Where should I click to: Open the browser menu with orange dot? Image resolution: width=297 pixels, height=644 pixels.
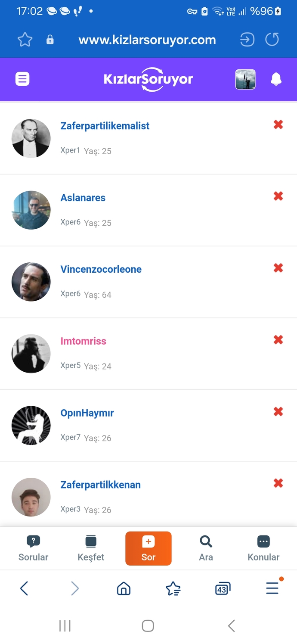(x=273, y=588)
